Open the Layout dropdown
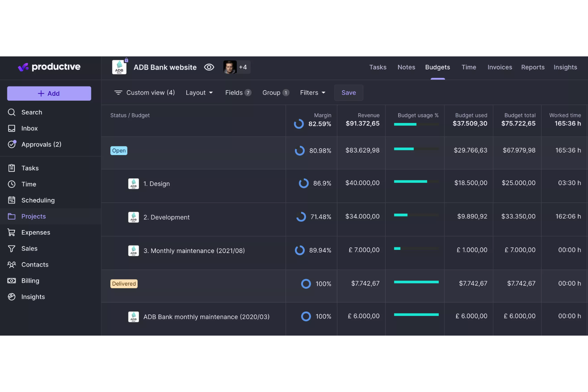Image resolution: width=588 pixels, height=392 pixels. (199, 93)
